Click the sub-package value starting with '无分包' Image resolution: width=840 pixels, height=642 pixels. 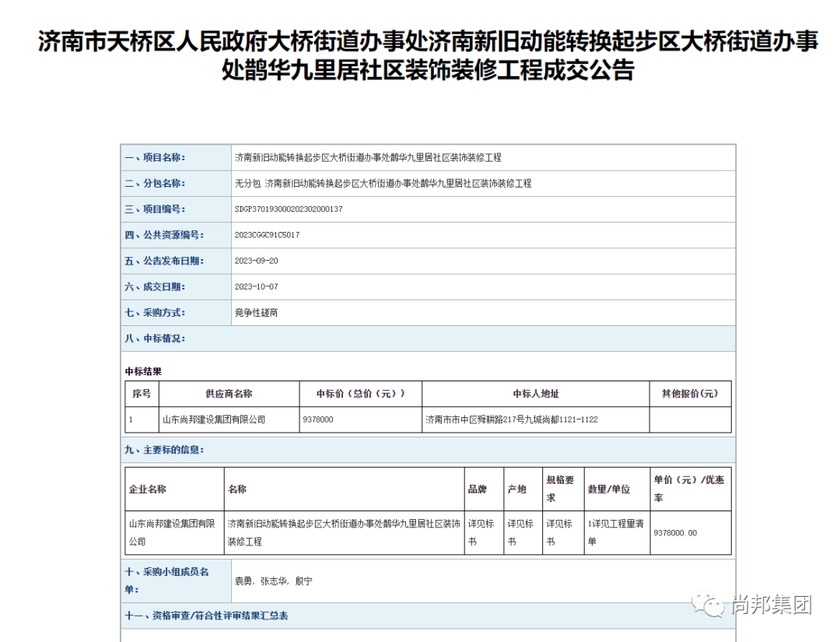(x=383, y=184)
